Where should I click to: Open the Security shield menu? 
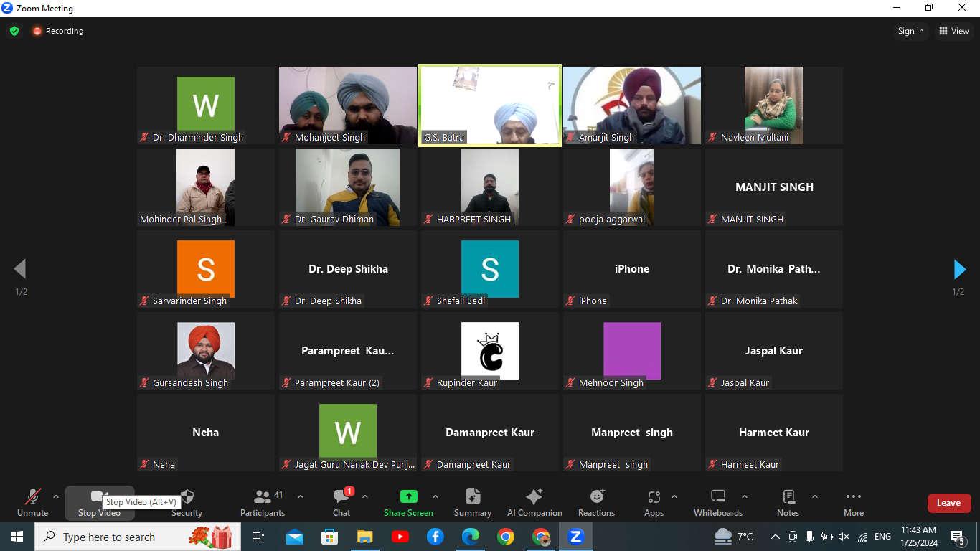pyautogui.click(x=187, y=502)
